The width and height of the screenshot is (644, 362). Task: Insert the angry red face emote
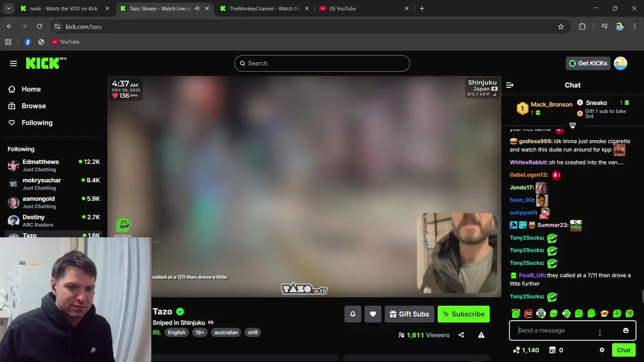(x=528, y=314)
